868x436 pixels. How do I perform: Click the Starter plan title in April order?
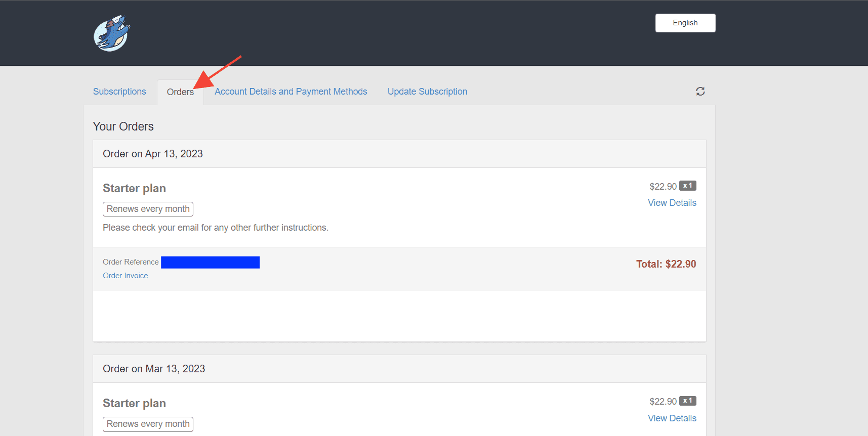[134, 188]
